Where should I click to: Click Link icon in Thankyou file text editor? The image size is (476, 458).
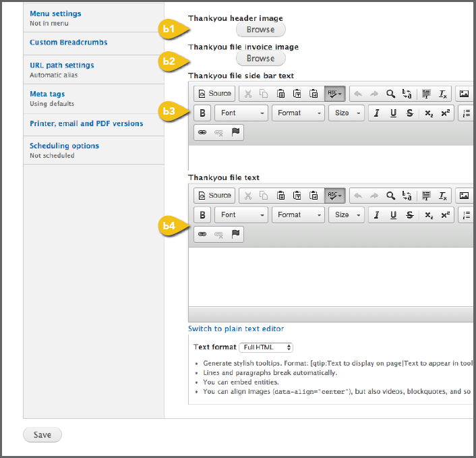[x=202, y=234]
